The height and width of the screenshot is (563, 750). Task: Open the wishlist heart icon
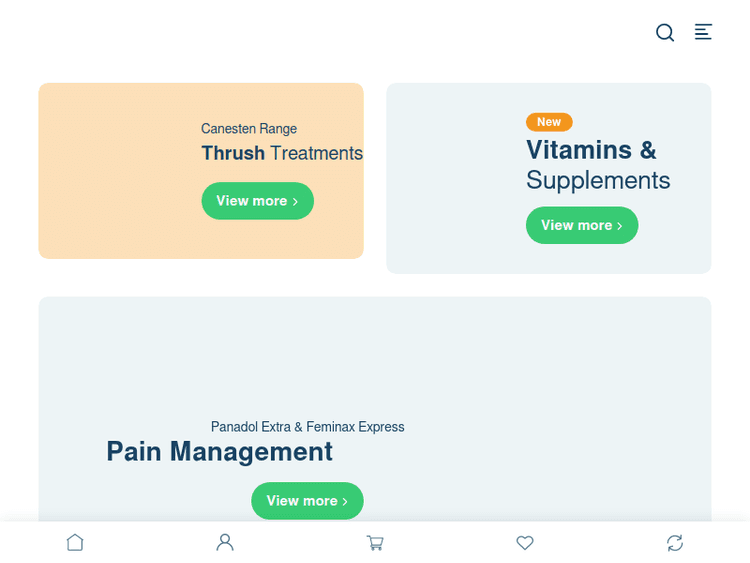tap(525, 543)
